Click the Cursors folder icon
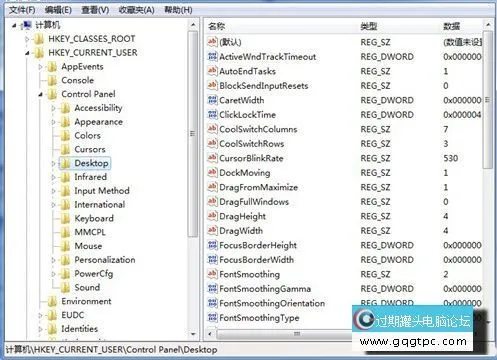 tap(66, 149)
